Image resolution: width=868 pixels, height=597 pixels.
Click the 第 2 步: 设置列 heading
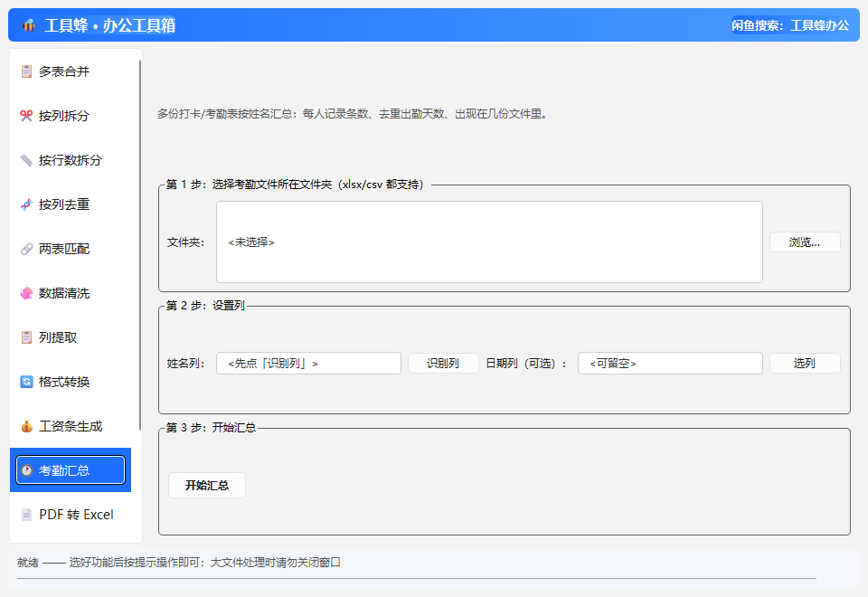pyautogui.click(x=205, y=306)
